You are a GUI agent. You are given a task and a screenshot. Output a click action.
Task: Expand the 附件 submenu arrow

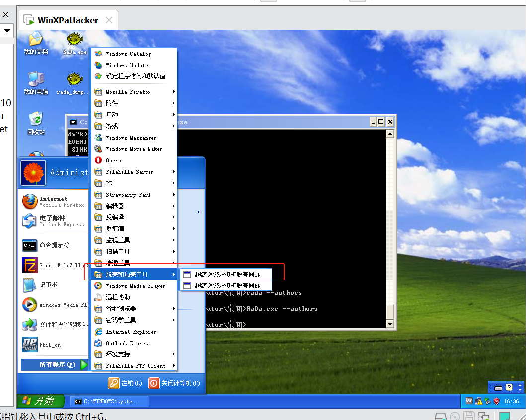tap(173, 103)
